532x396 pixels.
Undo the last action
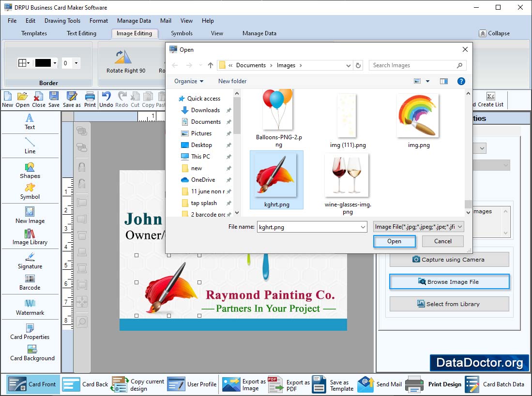coord(106,100)
